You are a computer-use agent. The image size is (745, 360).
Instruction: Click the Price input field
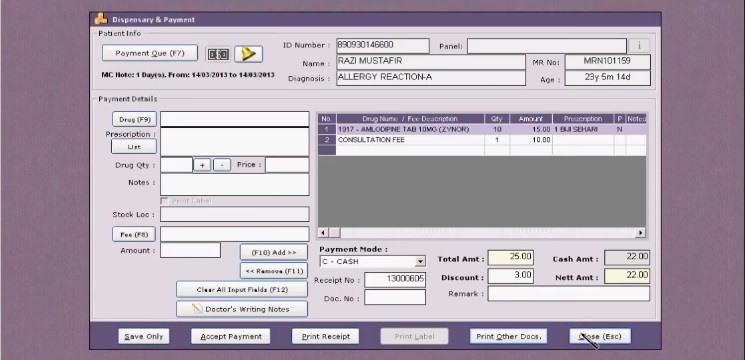coord(287,165)
